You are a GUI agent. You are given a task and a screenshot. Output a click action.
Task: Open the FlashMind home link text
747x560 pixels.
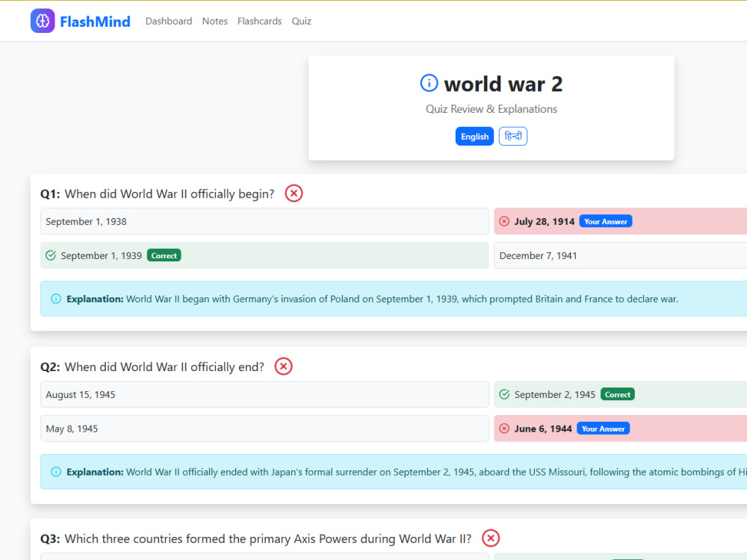(95, 22)
